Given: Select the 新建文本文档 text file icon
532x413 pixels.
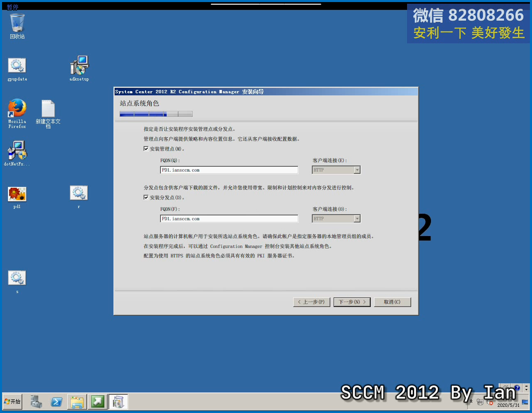Looking at the screenshot, I should (x=48, y=114).
